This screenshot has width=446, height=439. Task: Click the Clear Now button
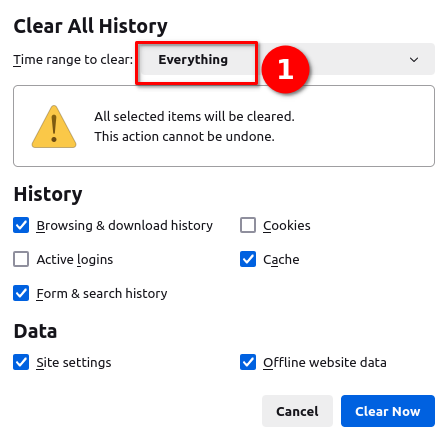tap(388, 411)
